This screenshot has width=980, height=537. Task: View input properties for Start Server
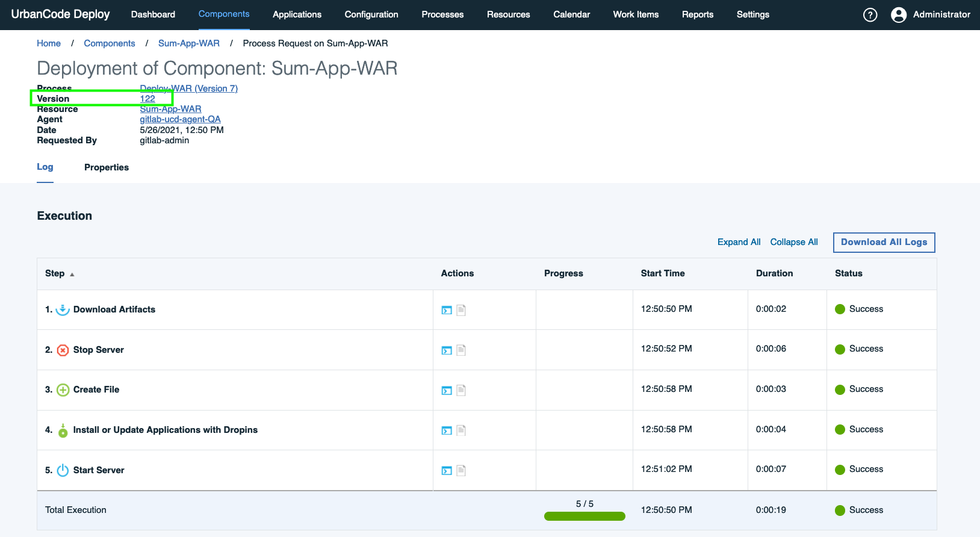coord(461,470)
